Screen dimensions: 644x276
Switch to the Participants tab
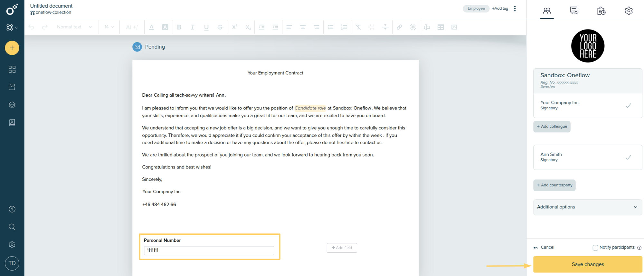[547, 11]
